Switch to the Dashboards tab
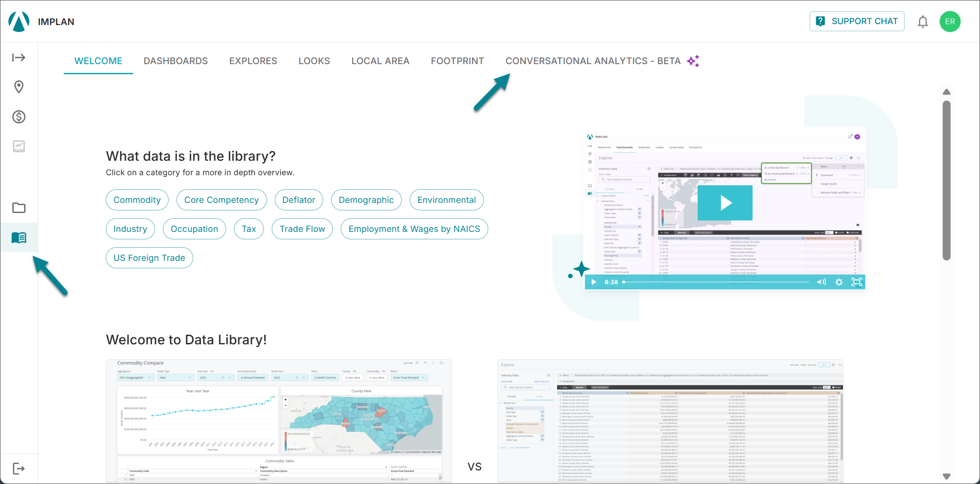This screenshot has height=484, width=980. (x=176, y=61)
